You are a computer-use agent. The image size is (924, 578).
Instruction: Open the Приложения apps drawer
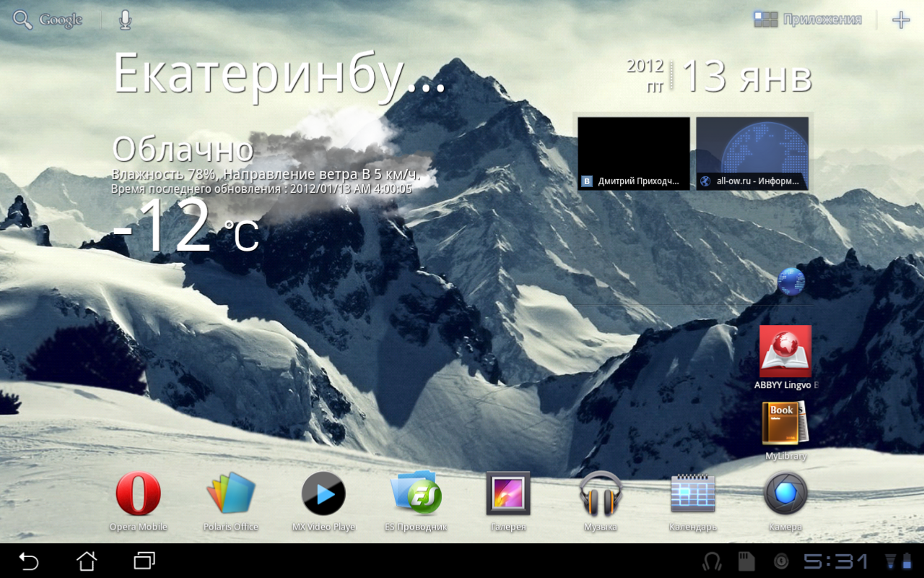coord(807,20)
